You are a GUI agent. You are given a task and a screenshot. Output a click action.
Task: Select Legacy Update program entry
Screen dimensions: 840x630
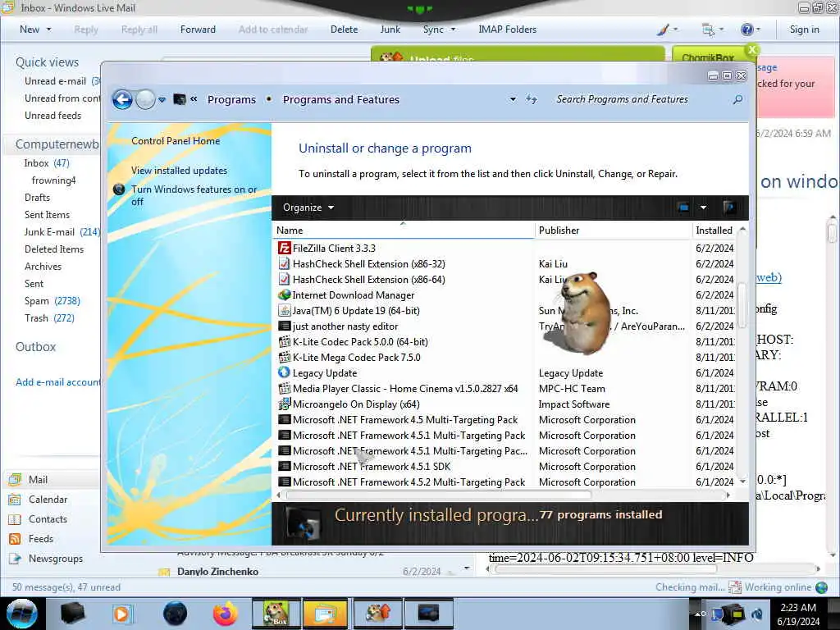pyautogui.click(x=505, y=373)
